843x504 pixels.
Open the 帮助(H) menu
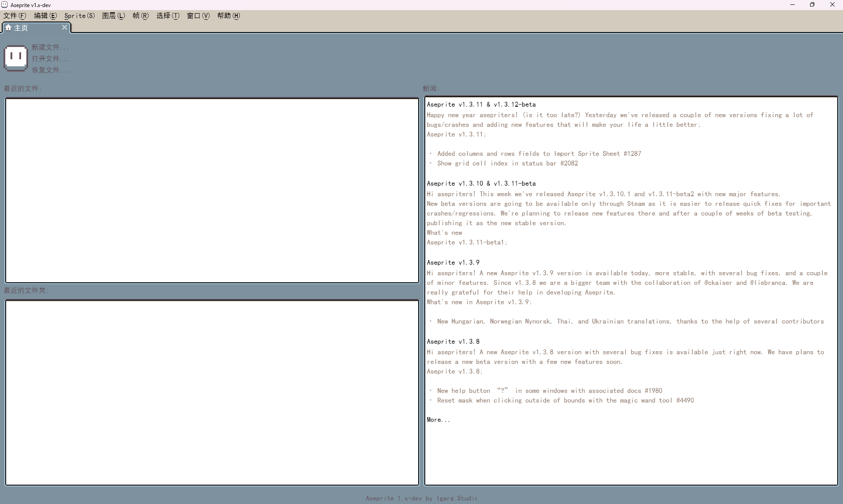click(x=228, y=16)
